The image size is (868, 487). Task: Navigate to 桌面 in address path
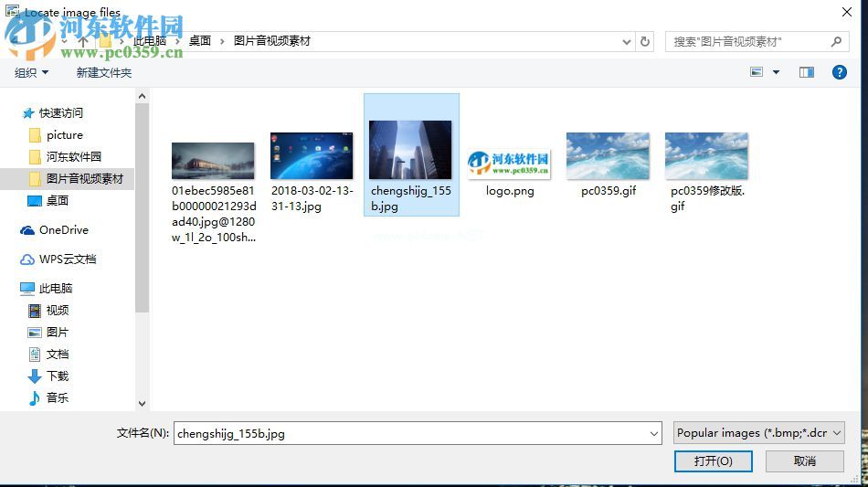point(200,41)
